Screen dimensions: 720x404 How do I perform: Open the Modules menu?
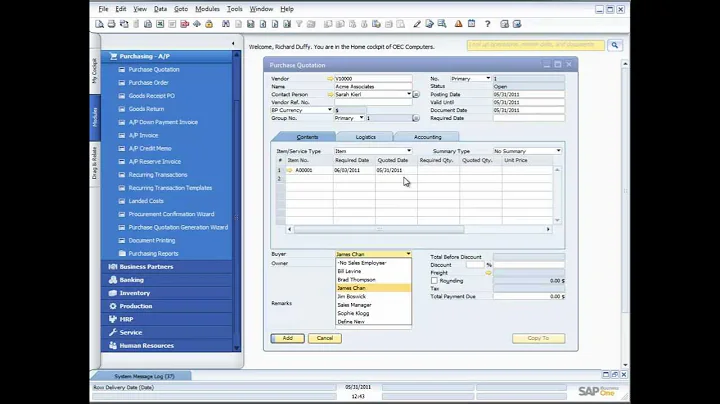(x=207, y=9)
